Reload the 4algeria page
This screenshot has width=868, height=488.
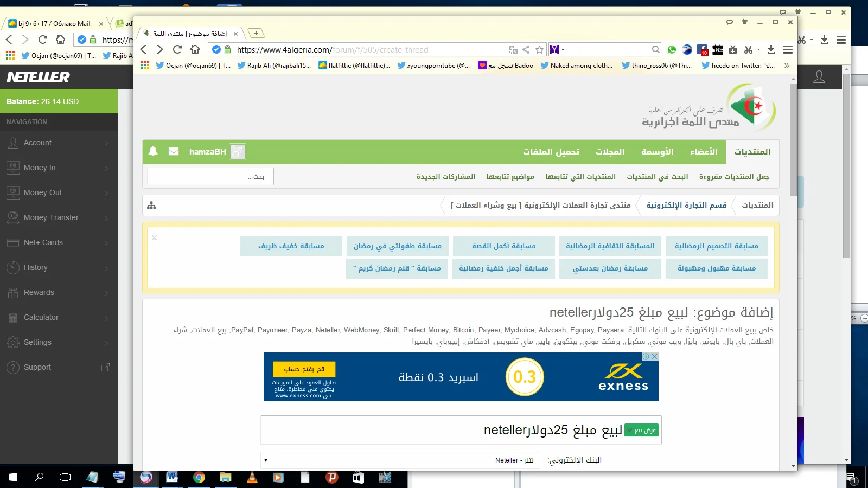[x=177, y=49]
